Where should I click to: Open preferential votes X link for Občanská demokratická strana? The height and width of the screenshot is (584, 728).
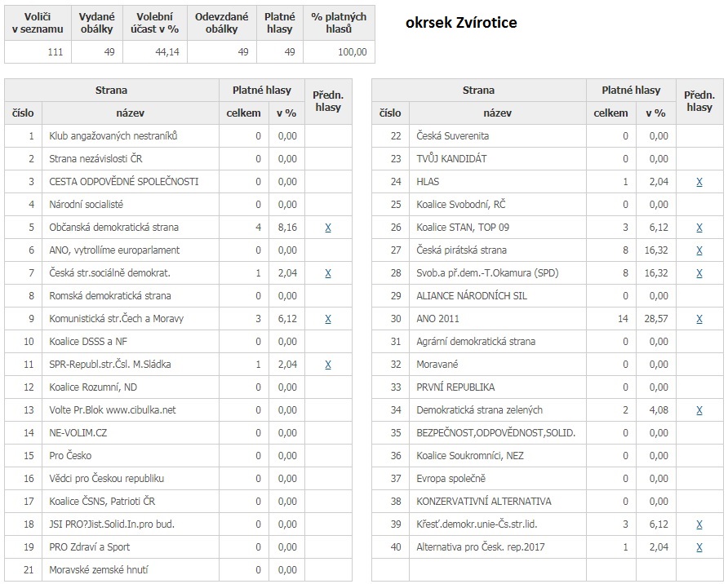(x=328, y=228)
